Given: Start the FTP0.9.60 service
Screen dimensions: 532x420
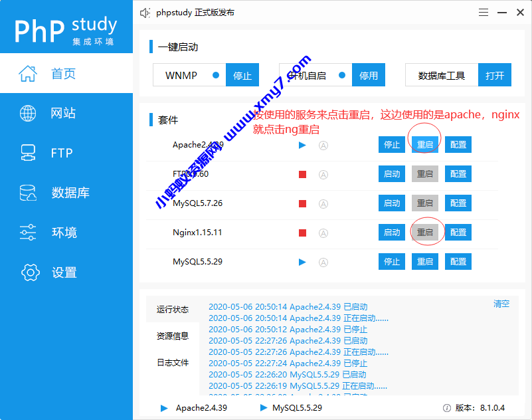Looking at the screenshot, I should tap(392, 173).
